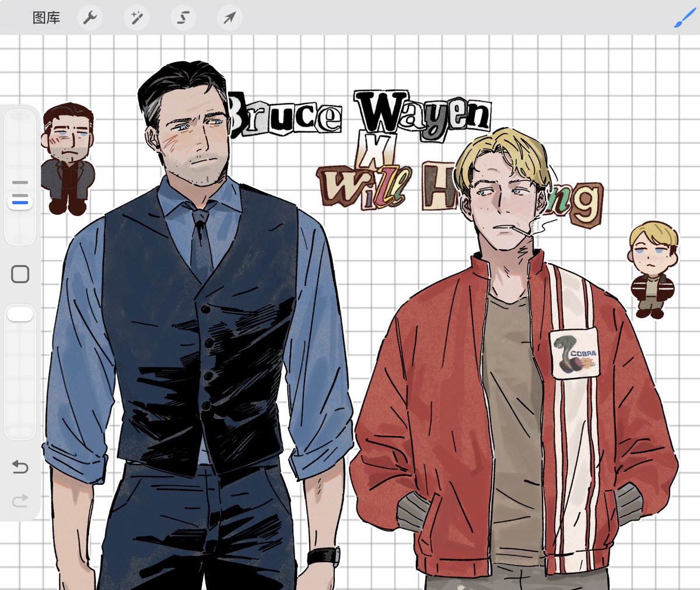This screenshot has height=590, width=700.
Task: Tap the cut-out word "Bruce"
Action: click(285, 115)
